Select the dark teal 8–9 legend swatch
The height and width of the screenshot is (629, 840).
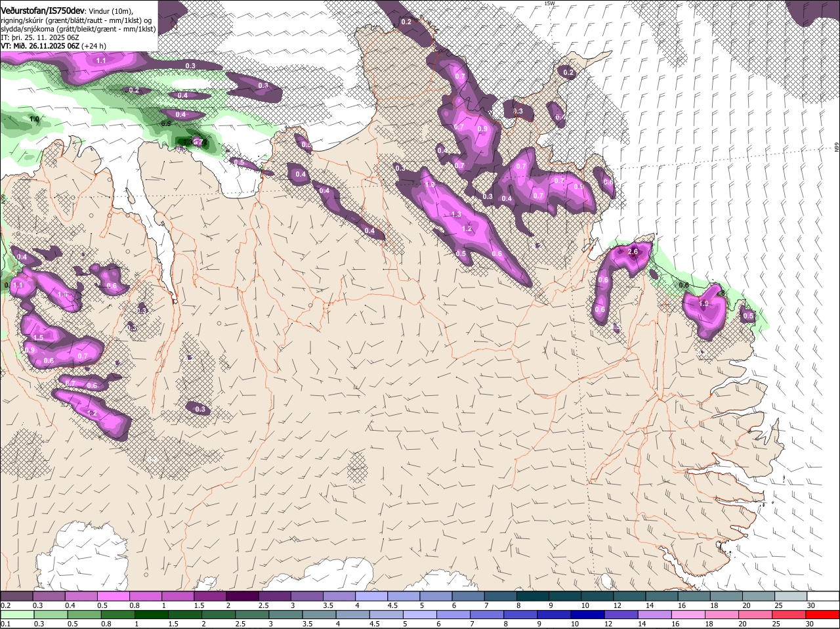(x=533, y=595)
